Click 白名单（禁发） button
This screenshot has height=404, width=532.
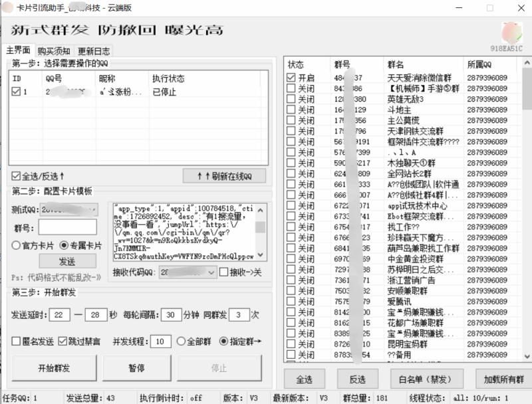point(427,379)
